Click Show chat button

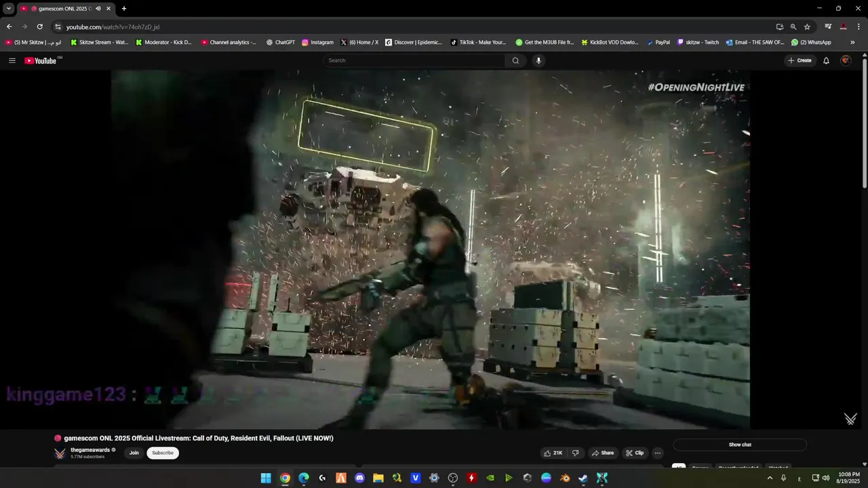[x=740, y=445]
